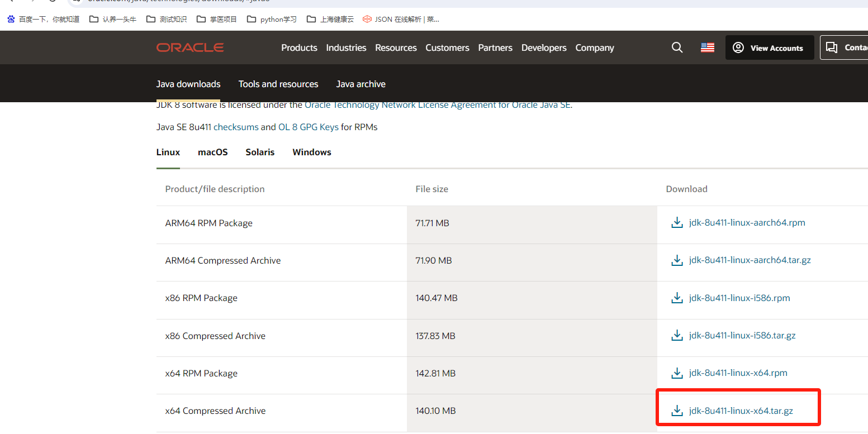Click the x86 RPM Package description

pos(201,298)
